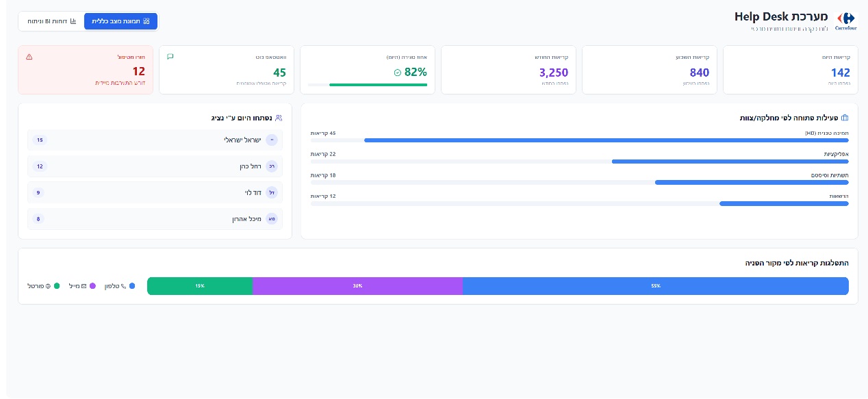Open the red card showing 12 returned tickets

pyautogui.click(x=86, y=70)
